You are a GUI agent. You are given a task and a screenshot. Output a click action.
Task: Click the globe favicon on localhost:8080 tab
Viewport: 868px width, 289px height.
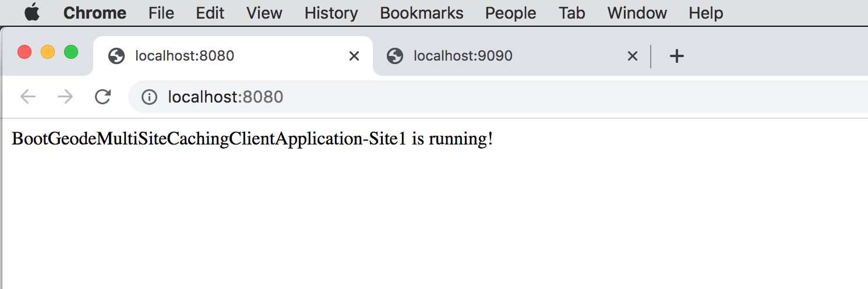(x=117, y=56)
